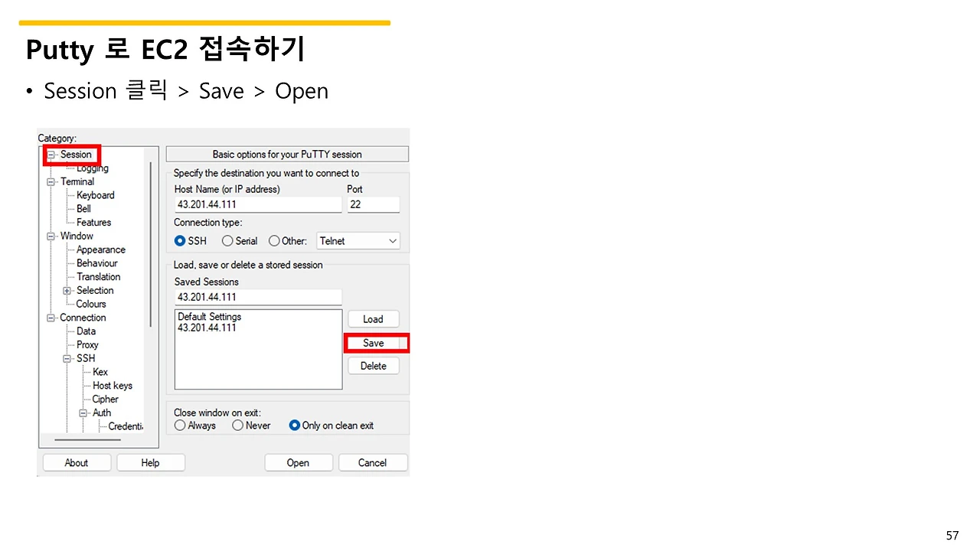980x551 pixels.
Task: Click the Host Name (or IP address) field
Action: tap(258, 205)
